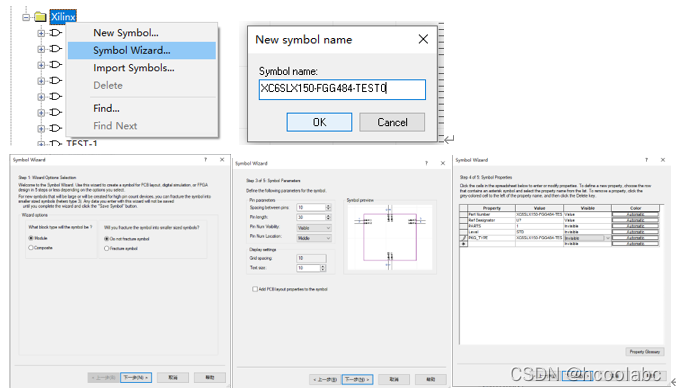Confirm symbol name with OK

[x=319, y=122]
